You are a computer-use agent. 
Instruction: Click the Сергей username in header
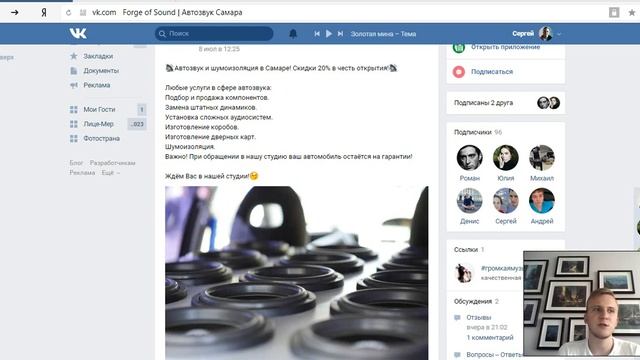(523, 33)
